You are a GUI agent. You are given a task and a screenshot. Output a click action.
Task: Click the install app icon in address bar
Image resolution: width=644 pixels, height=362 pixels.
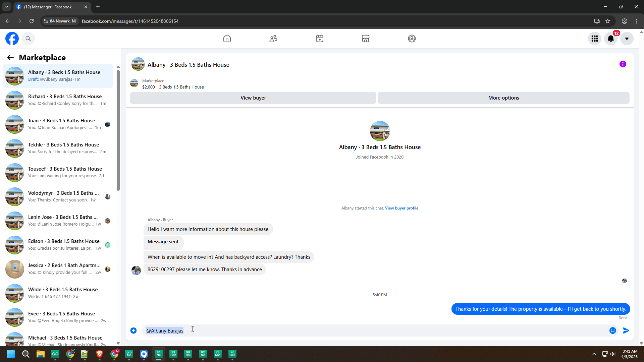coord(597,21)
